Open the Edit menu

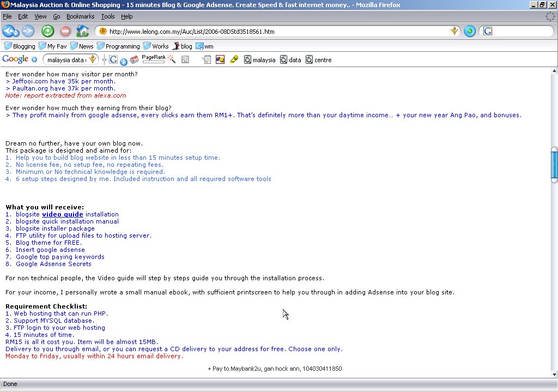[x=23, y=16]
